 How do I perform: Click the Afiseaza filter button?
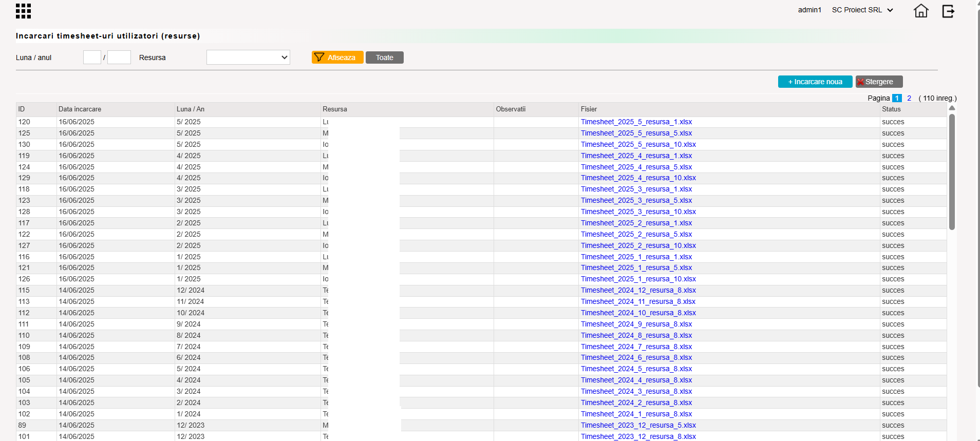[337, 57]
